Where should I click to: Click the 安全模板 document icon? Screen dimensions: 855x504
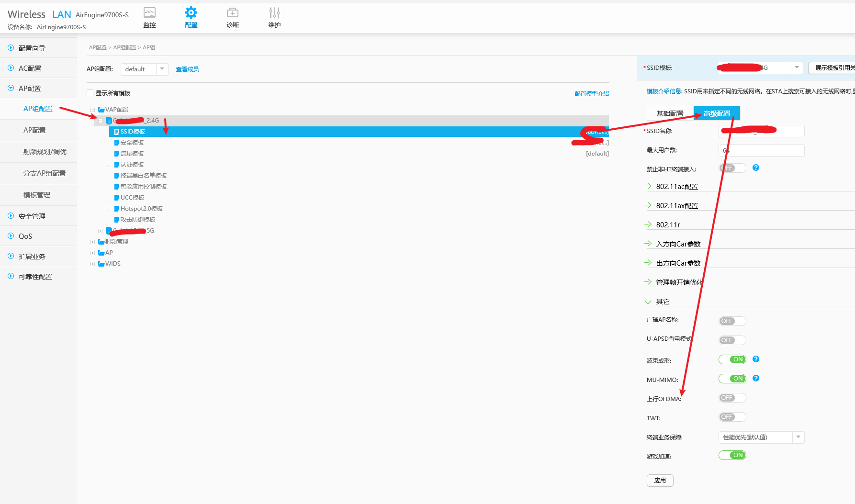coord(117,143)
